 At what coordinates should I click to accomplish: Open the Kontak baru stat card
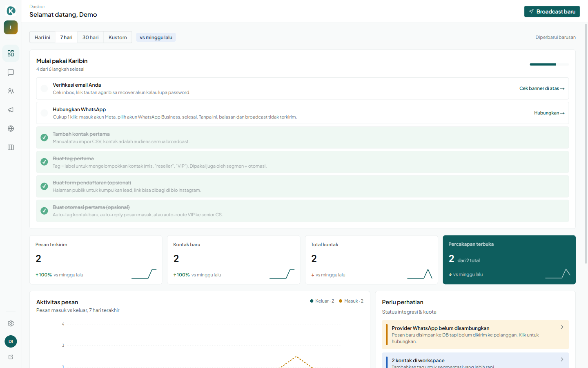pos(234,260)
